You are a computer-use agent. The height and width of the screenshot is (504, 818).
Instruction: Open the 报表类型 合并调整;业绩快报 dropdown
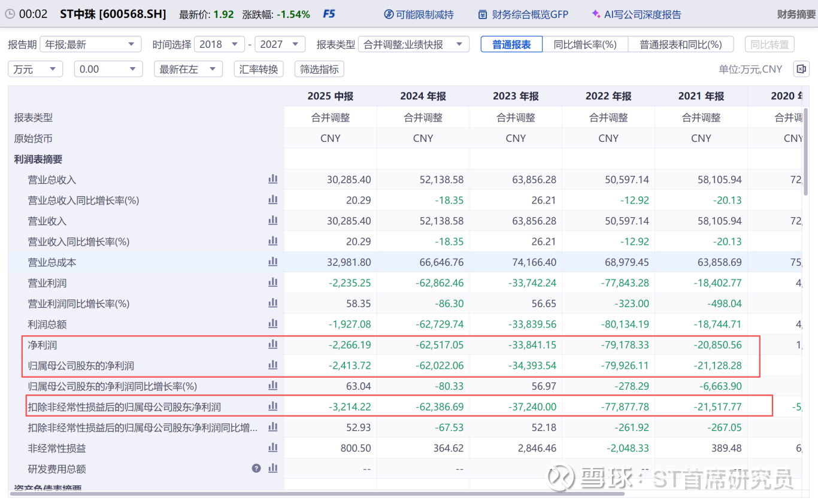click(x=414, y=44)
